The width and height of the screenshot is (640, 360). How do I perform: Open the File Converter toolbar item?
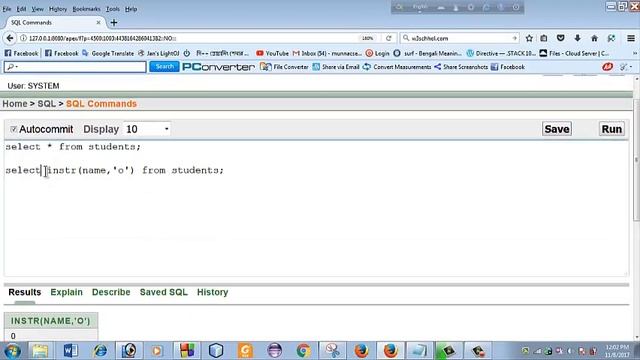pos(284,67)
